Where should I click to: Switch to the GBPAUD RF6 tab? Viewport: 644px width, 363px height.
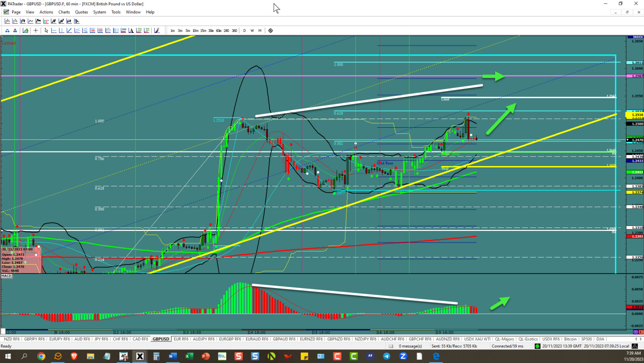pos(284,339)
